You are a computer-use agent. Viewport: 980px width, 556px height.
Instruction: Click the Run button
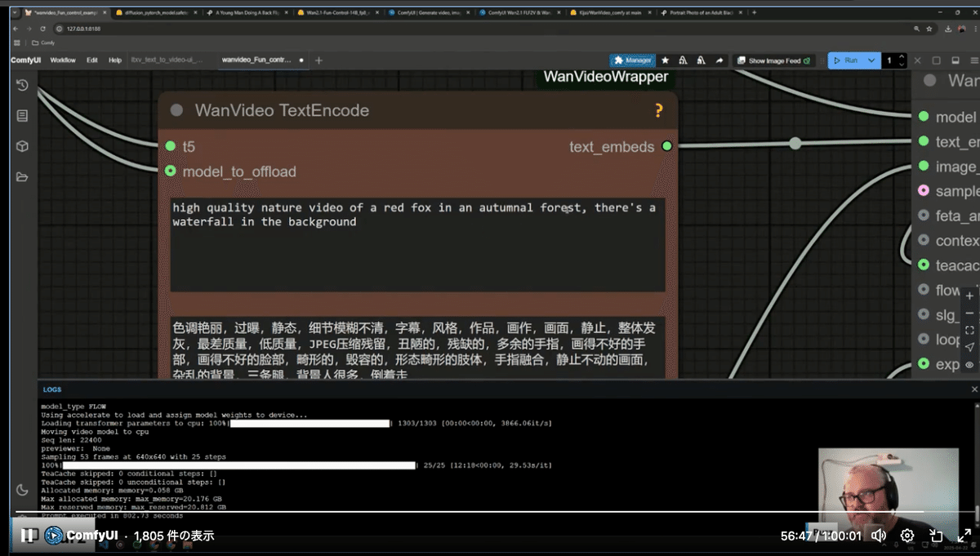click(846, 60)
